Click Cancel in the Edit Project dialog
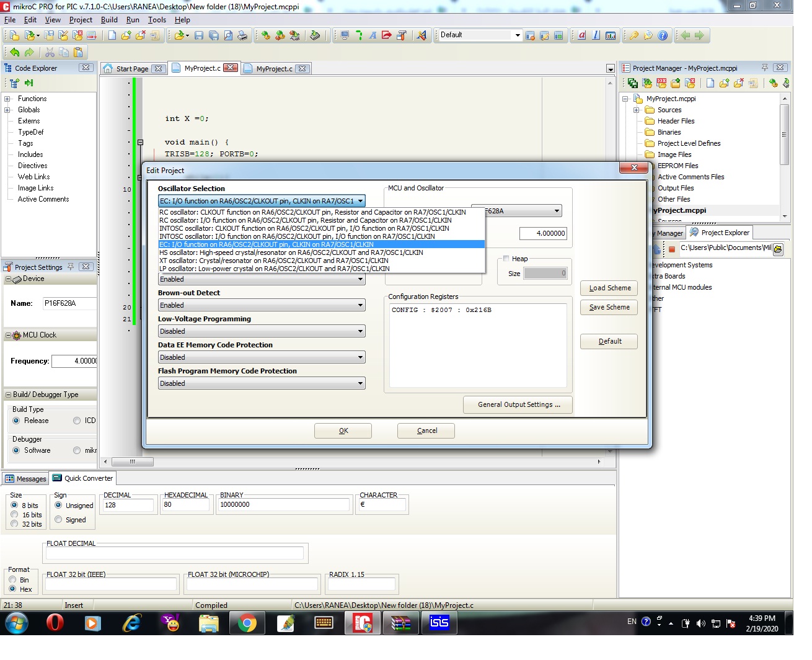The width and height of the screenshot is (812, 660). (426, 430)
